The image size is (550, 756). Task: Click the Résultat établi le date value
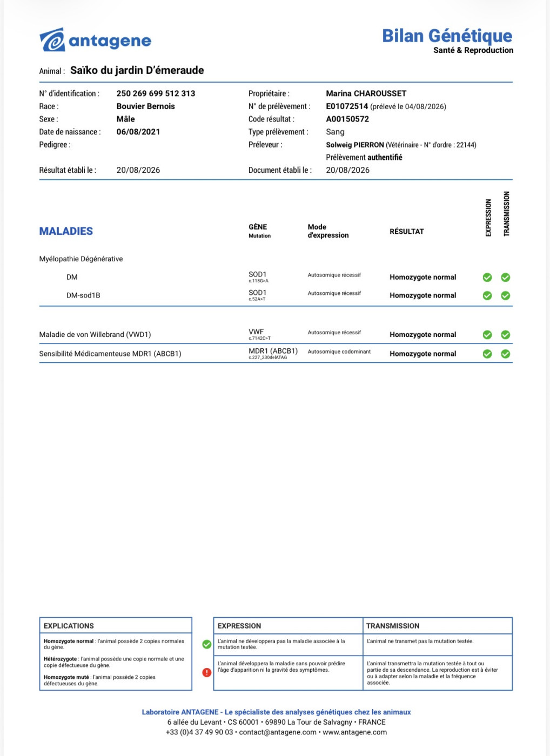pos(138,170)
